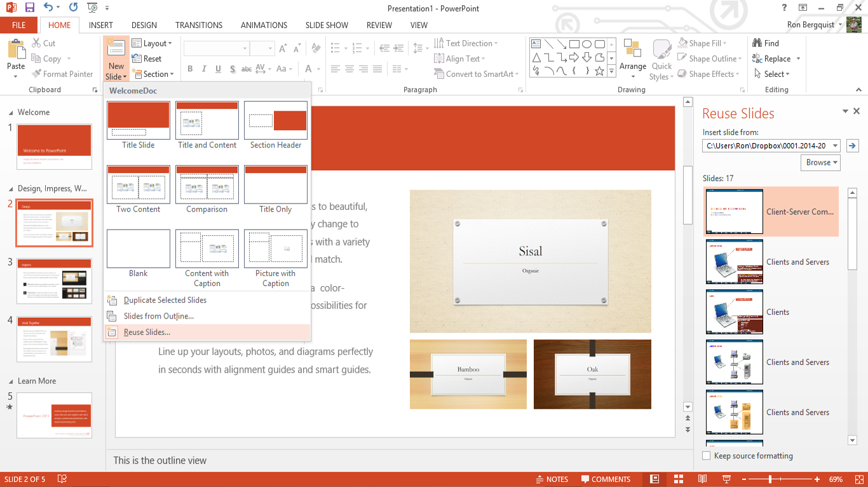Collapse the Welcome section in slide panel
The height and width of the screenshot is (487, 868).
pyautogui.click(x=10, y=113)
